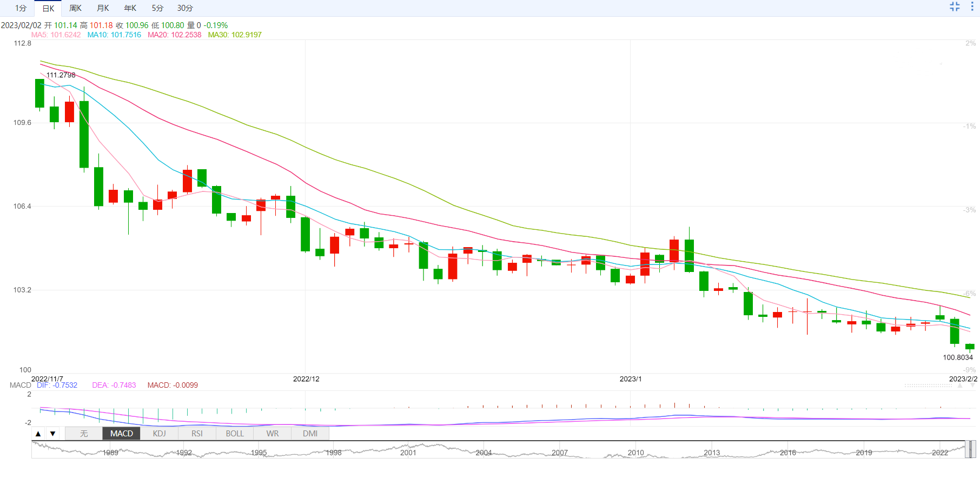
Task: Click the MA20: 102.2538 legend label
Action: 174,35
